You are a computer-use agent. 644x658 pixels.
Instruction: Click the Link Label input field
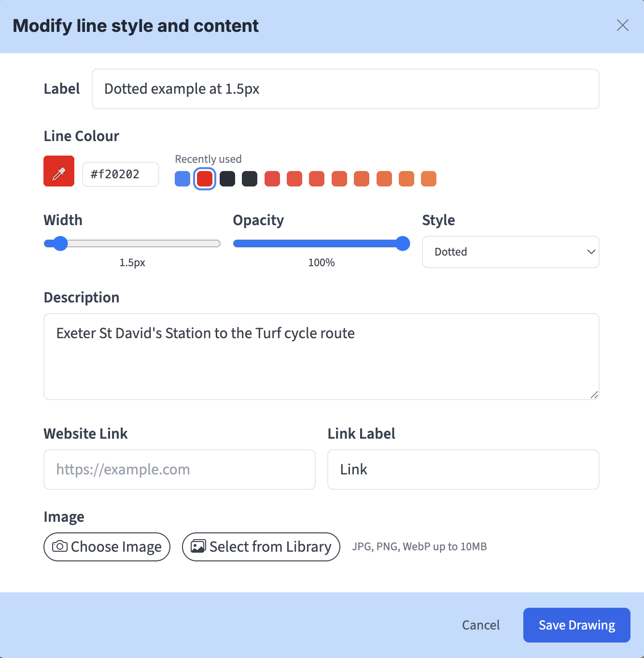(463, 470)
